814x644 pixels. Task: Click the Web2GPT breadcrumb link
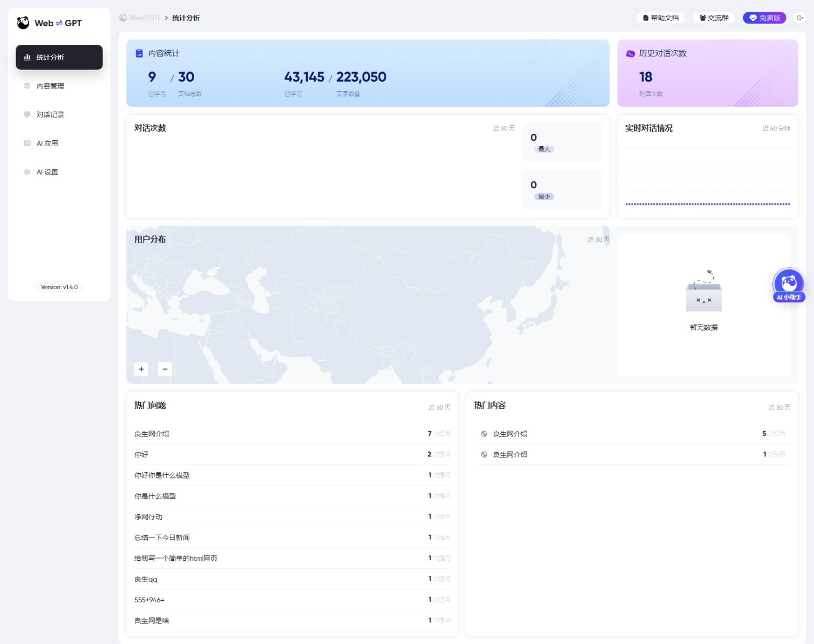click(144, 18)
